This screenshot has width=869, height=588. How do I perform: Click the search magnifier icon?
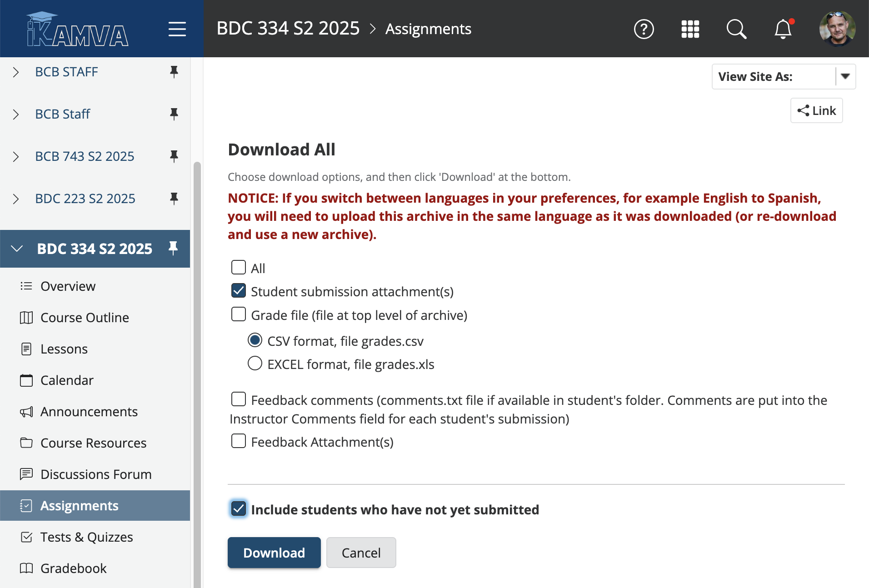tap(736, 30)
